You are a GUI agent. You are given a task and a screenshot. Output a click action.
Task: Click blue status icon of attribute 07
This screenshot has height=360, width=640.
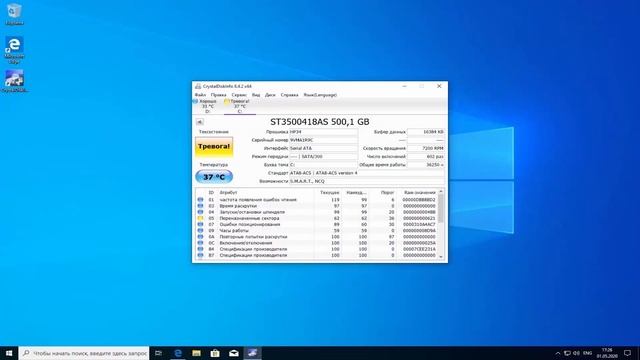[x=200, y=224]
